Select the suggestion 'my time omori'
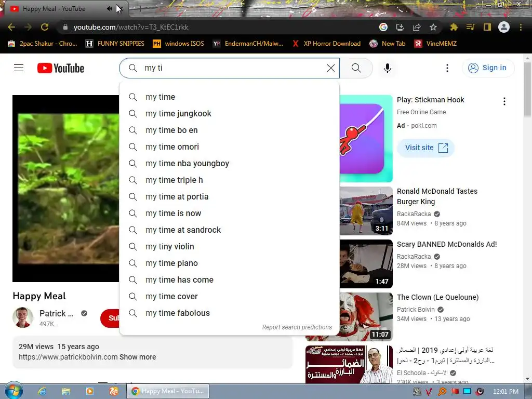The image size is (532, 399). coord(229,147)
